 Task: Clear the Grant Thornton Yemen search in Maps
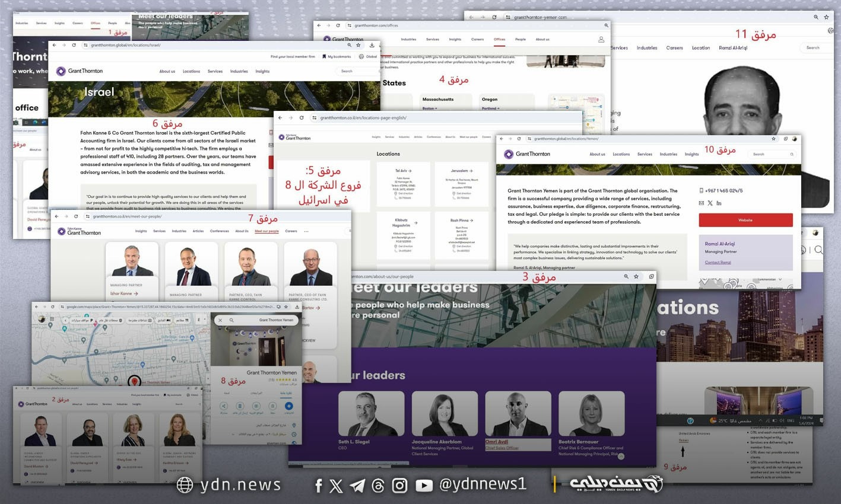[220, 320]
